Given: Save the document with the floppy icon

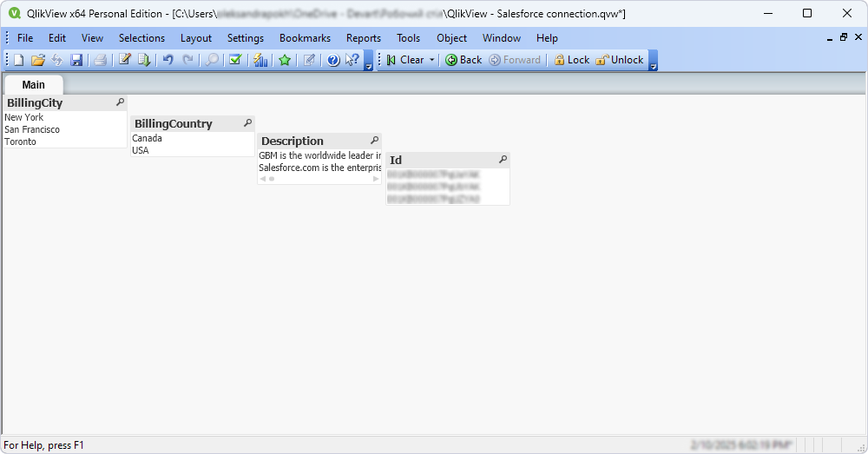Looking at the screenshot, I should pyautogui.click(x=76, y=60).
